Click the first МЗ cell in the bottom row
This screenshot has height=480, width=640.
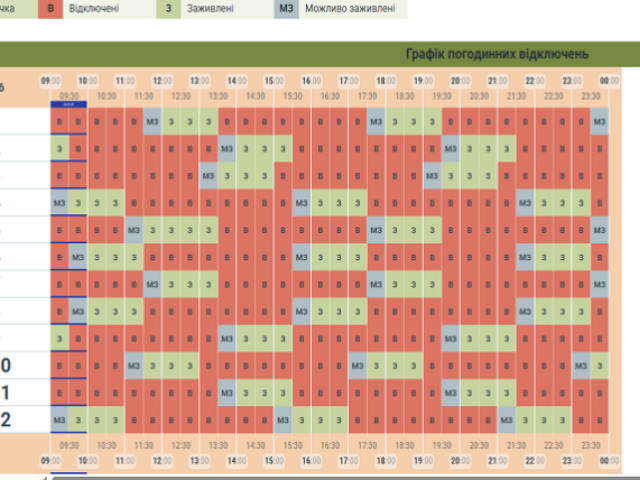(x=59, y=419)
